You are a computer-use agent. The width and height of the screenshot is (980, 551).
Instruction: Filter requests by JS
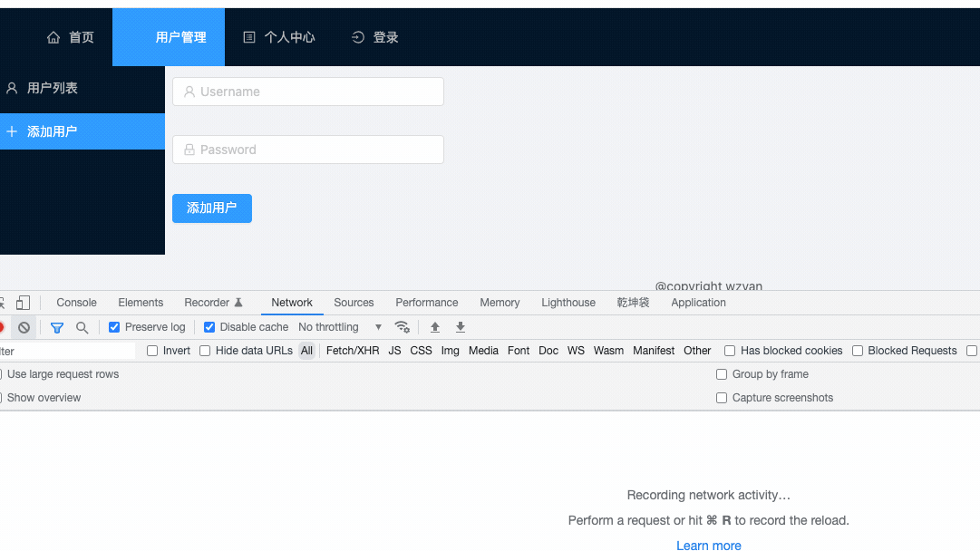click(394, 351)
